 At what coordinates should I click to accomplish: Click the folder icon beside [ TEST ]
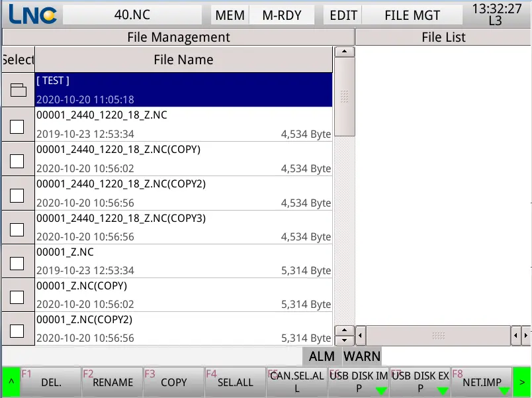click(x=18, y=90)
